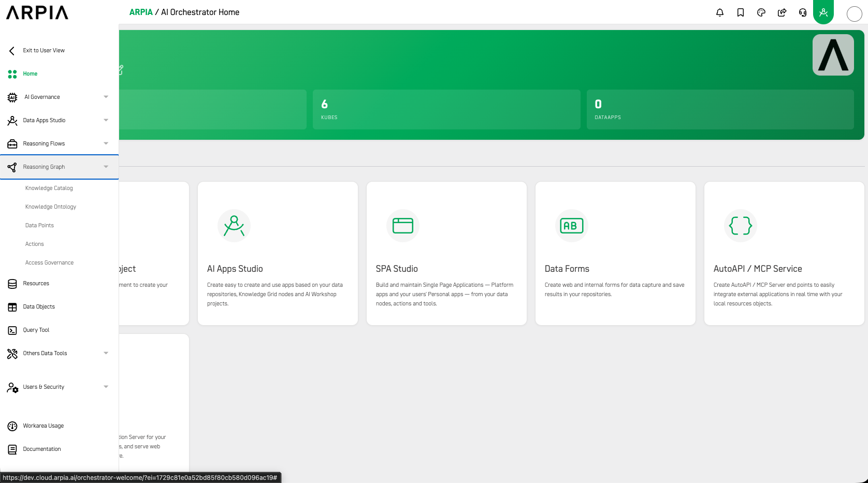Click the ARPIA breadcrumb link
Screen dimensions: 868x483
coord(141,12)
